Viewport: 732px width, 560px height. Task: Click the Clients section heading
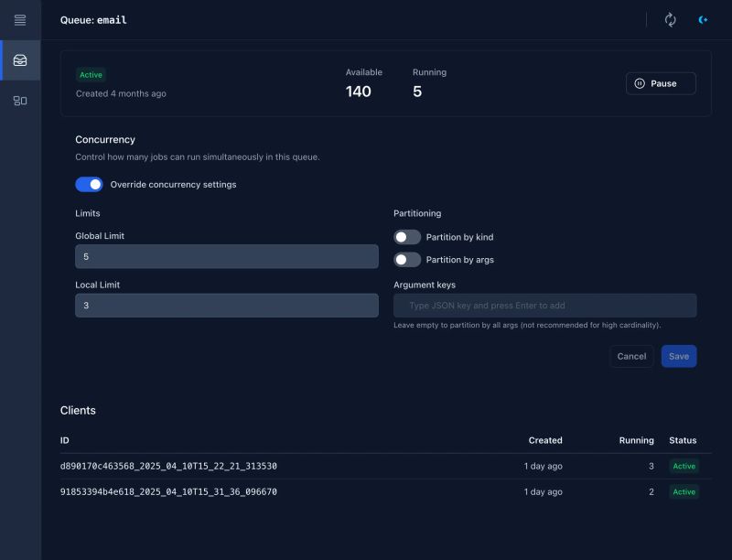point(78,410)
